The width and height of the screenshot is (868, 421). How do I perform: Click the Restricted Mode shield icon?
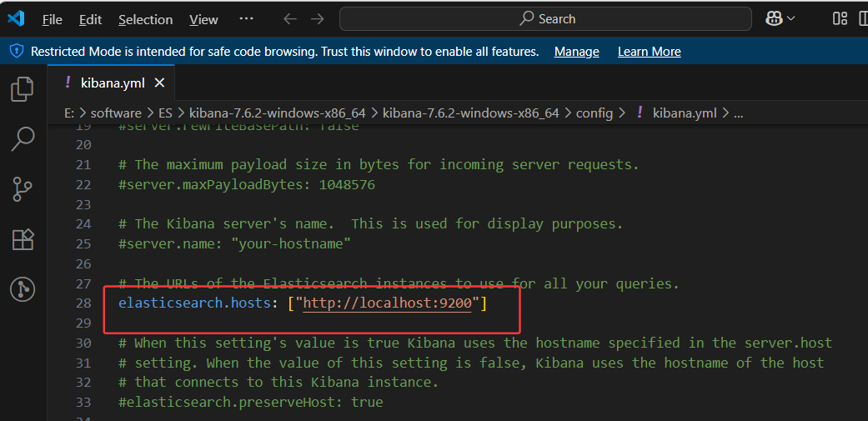[x=17, y=52]
